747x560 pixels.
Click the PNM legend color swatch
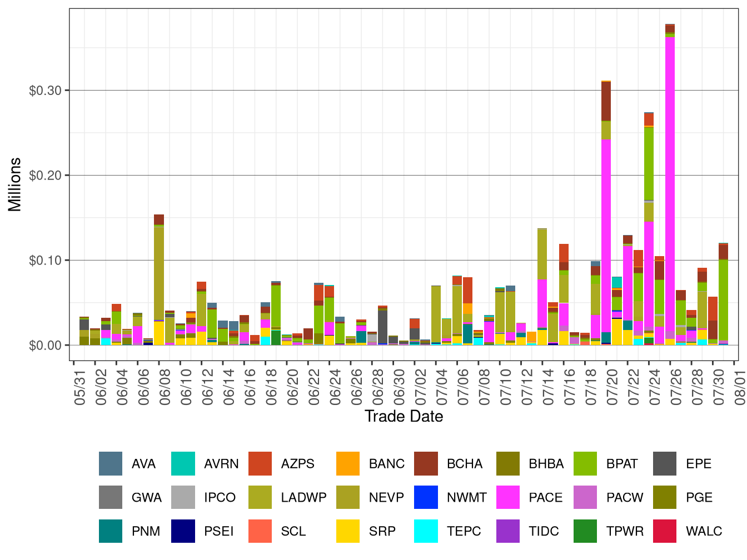(111, 531)
